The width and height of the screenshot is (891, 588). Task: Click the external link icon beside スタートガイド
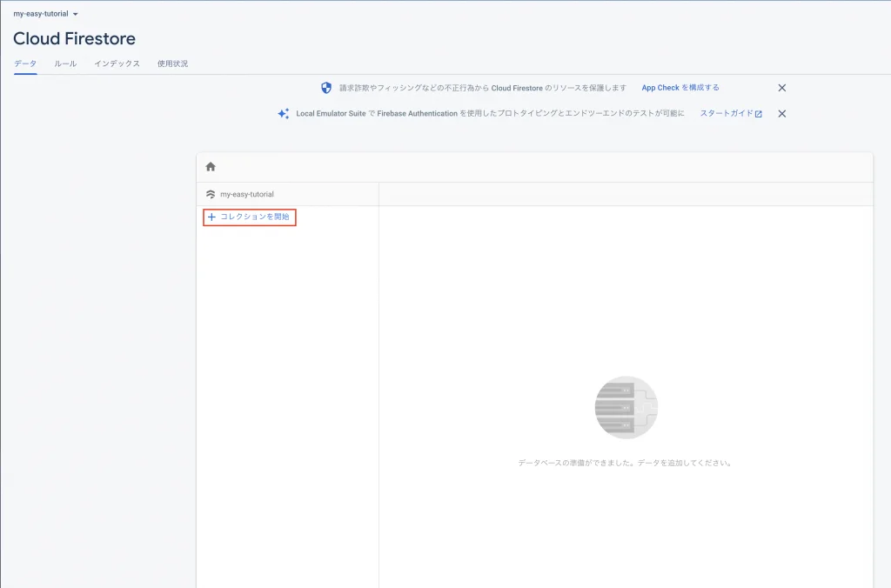click(x=758, y=114)
